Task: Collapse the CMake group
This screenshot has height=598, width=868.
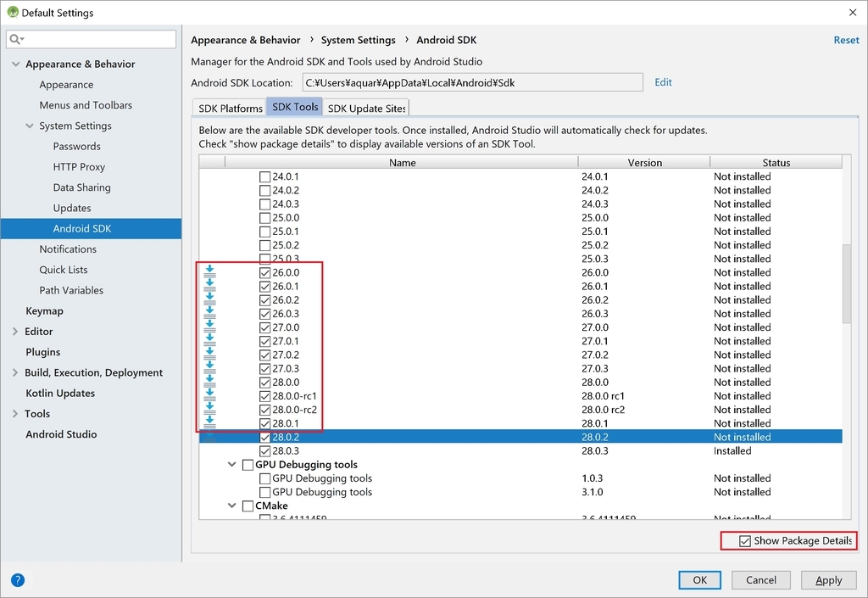Action: point(232,506)
